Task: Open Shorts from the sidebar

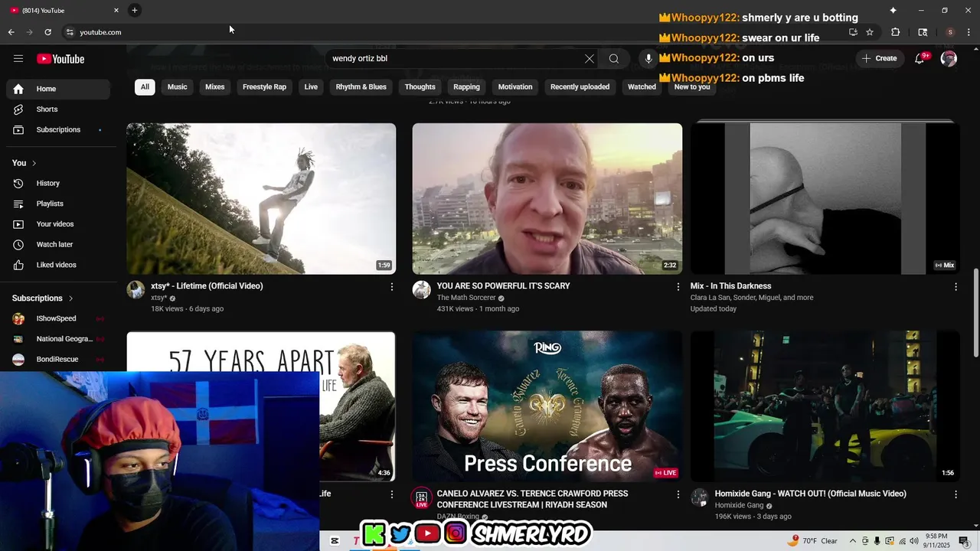Action: pyautogui.click(x=58, y=109)
